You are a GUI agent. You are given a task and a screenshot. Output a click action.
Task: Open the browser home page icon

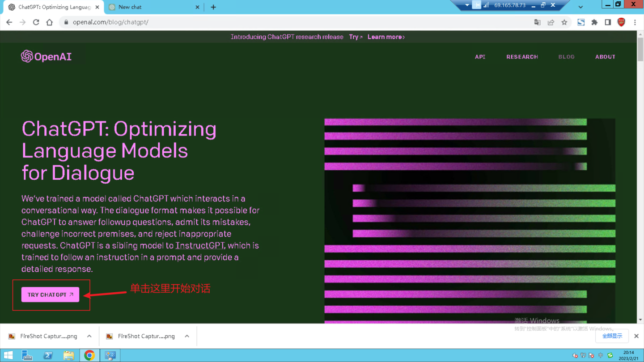[50, 22]
